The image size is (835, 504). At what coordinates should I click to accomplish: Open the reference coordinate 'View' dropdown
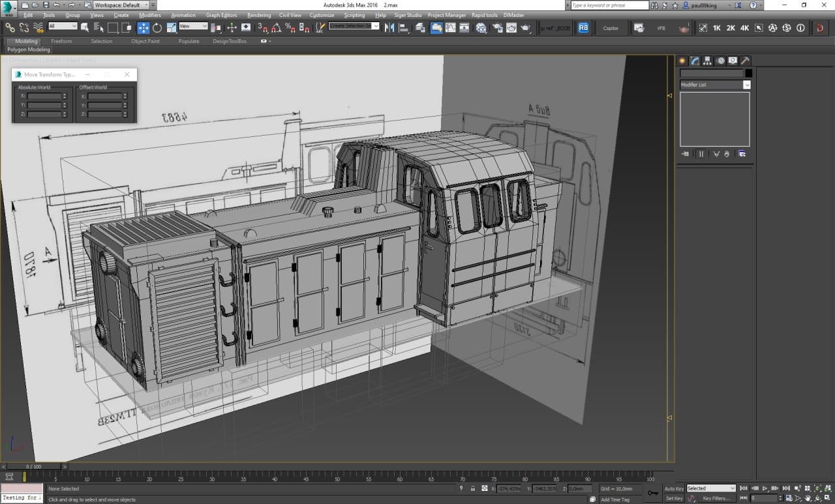(193, 27)
